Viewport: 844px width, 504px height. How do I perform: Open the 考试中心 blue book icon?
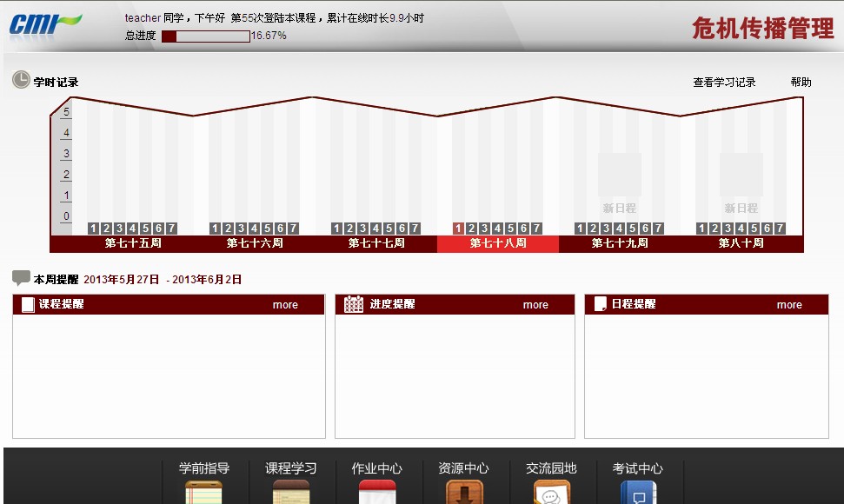pos(638,493)
